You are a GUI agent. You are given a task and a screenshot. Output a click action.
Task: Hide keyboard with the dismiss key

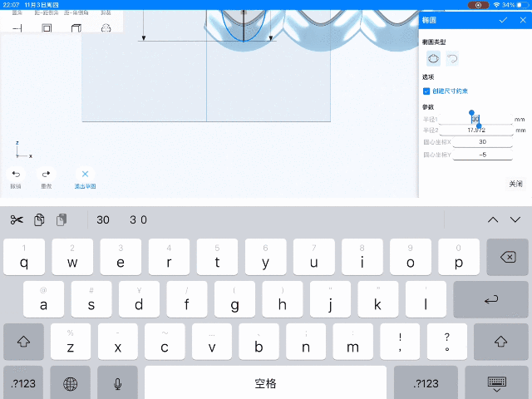tap(498, 383)
